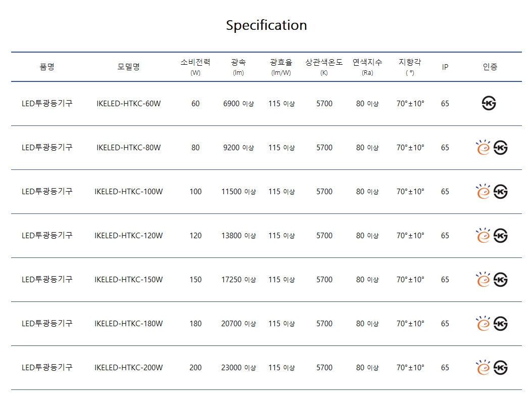532x394 pixels.
Task: Click the KC mark in the IKELED-HTKC-100W row
Action: [501, 192]
